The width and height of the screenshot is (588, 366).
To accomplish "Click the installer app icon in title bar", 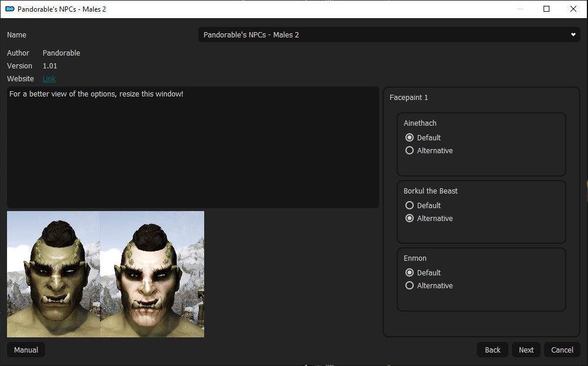I will click(10, 9).
